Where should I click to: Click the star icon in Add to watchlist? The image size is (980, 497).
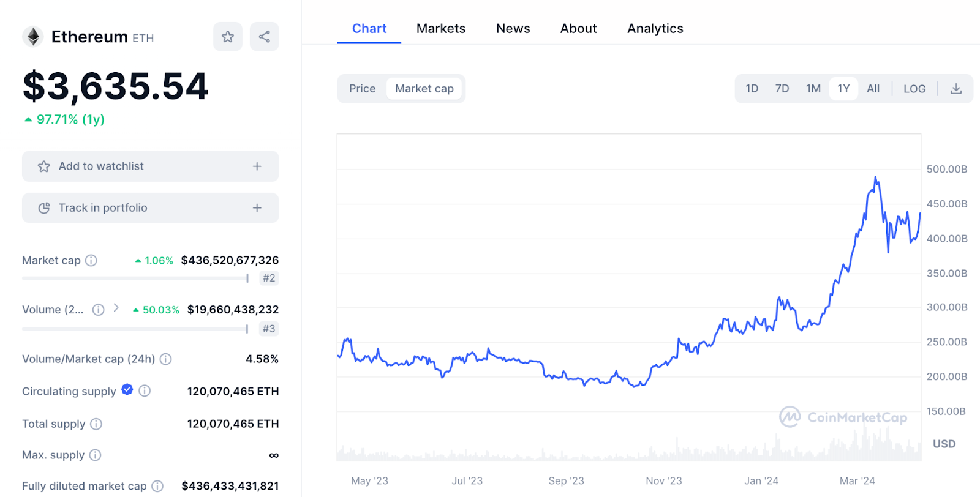44,166
